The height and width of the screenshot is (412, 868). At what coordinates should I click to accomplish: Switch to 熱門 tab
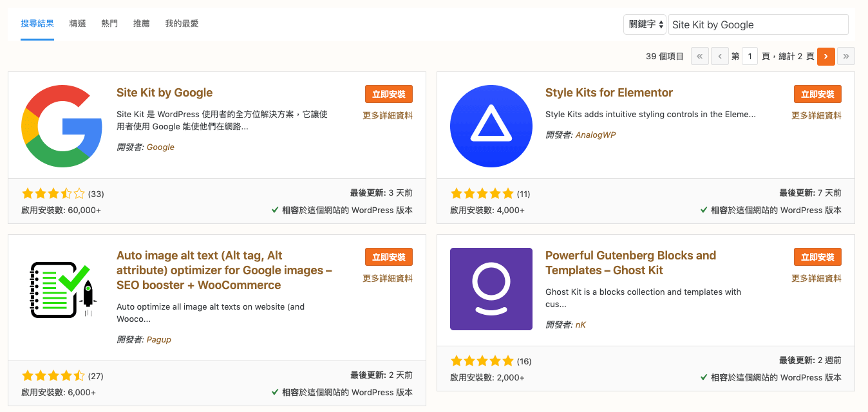tap(109, 24)
